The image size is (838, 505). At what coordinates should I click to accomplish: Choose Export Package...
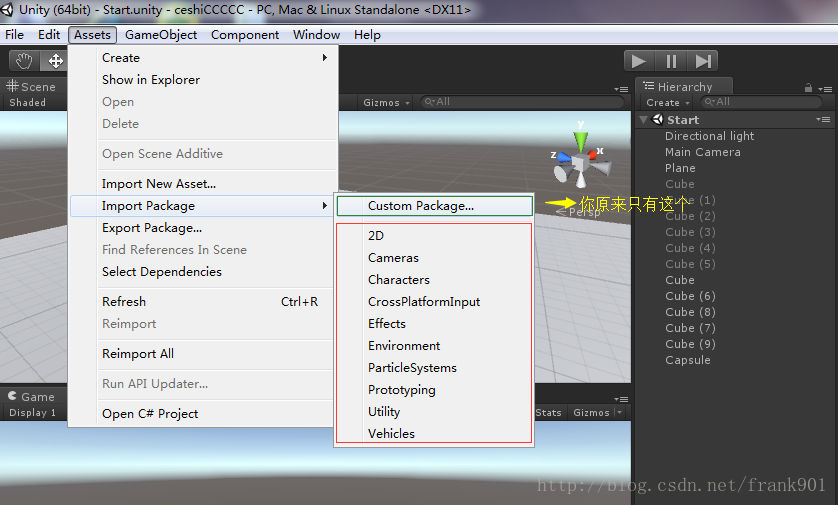[x=203, y=228]
